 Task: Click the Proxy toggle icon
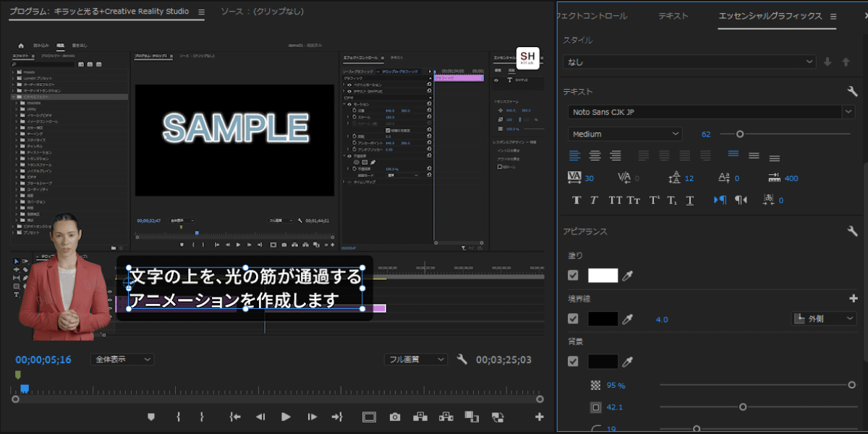coord(497,417)
